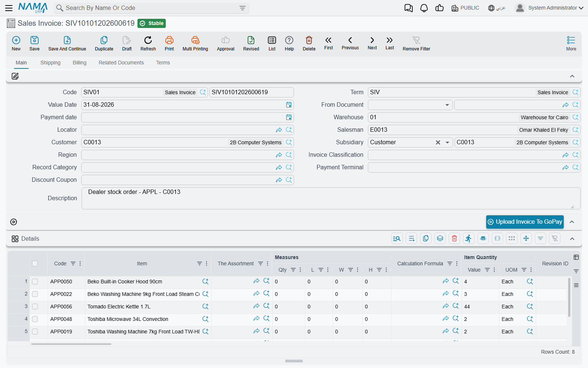Open the notifications bell

424,8
